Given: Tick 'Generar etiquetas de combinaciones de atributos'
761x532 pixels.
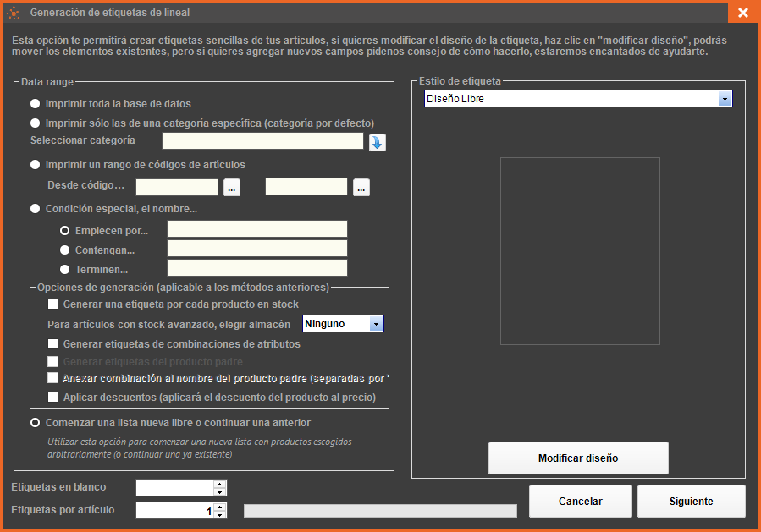Looking at the screenshot, I should click(x=53, y=344).
